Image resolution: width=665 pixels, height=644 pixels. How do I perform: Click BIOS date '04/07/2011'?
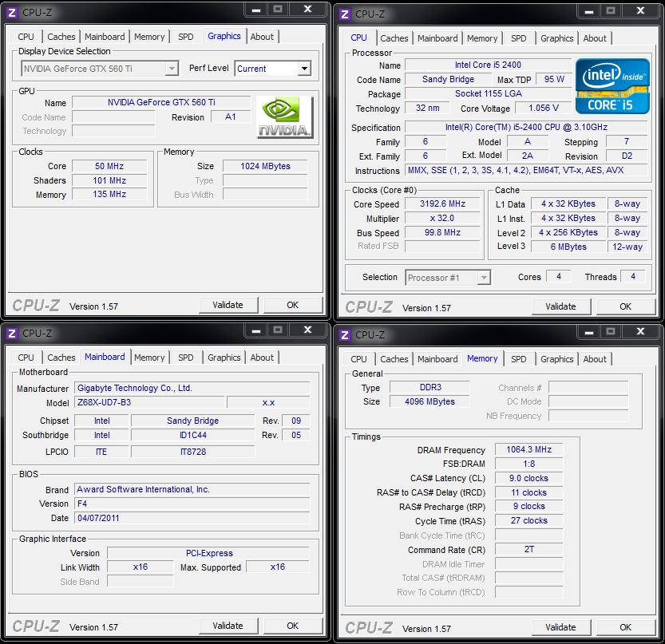pyautogui.click(x=192, y=518)
